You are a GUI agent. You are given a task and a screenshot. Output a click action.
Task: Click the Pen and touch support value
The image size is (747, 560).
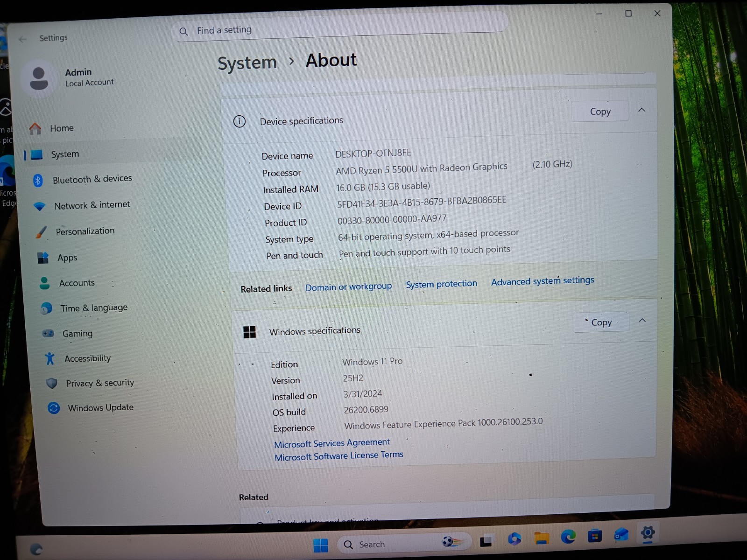[x=424, y=252]
